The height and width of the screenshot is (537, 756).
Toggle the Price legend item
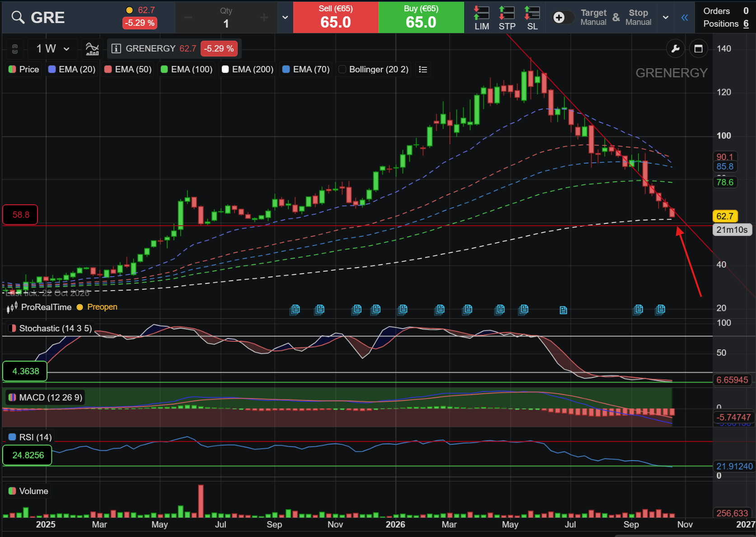pos(24,69)
